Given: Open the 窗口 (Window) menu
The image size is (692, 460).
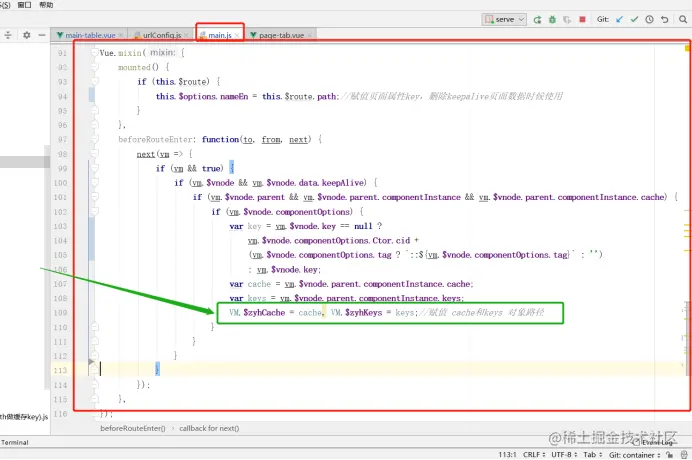Looking at the screenshot, I should pyautogui.click(x=24, y=5).
